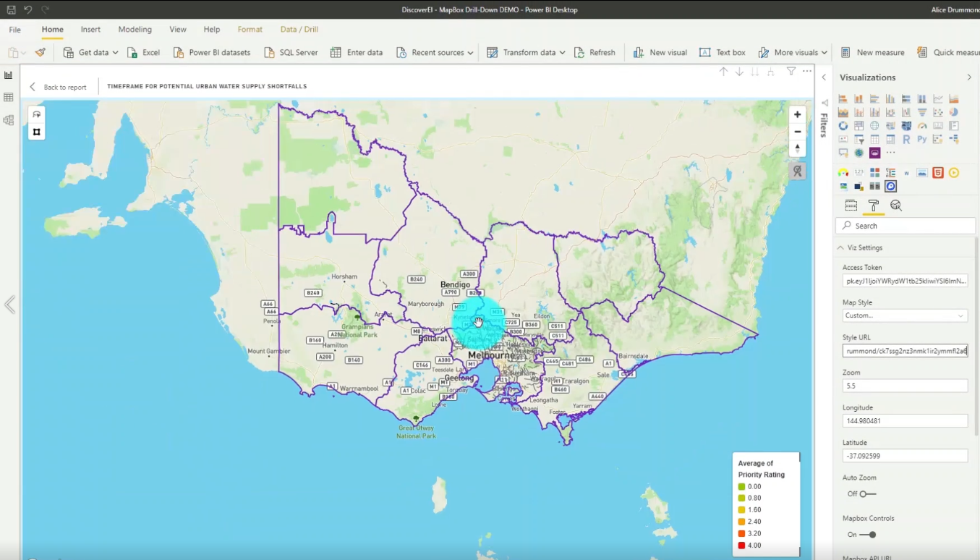Screen dimensions: 980x560
Task: Switch to Data view in left sidebar
Action: pos(9,97)
